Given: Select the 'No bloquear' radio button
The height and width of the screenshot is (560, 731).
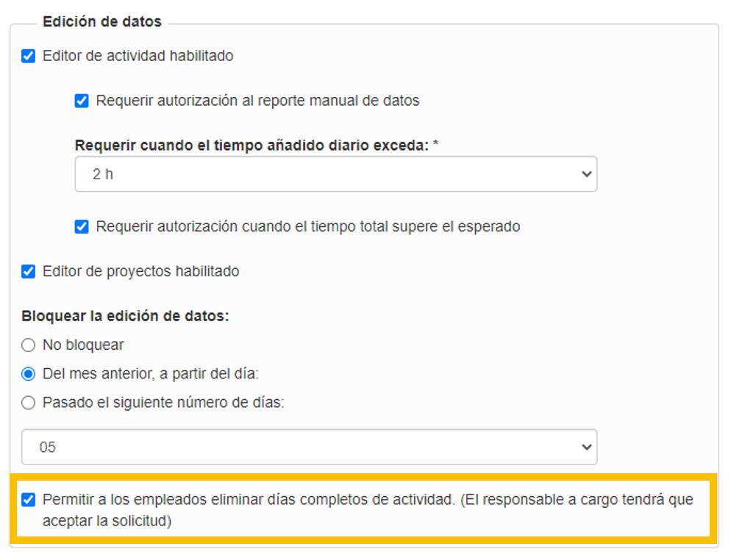Looking at the screenshot, I should (29, 345).
